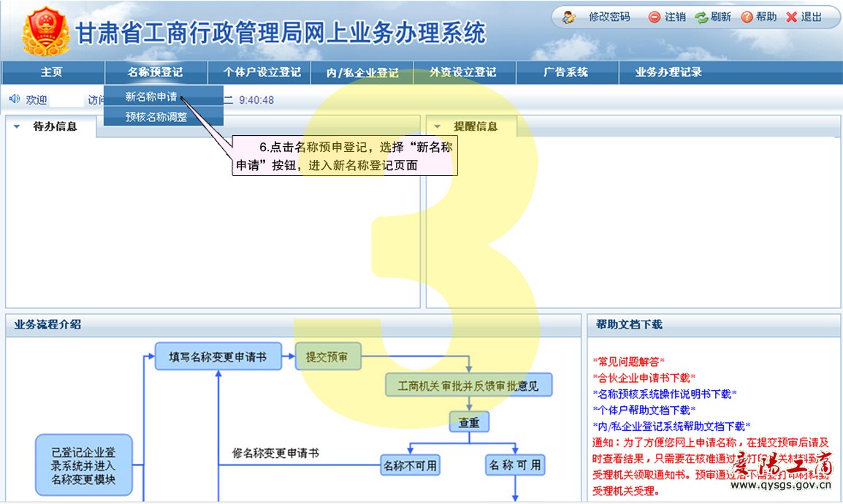Click the 提交预审 flowchart box
This screenshot has width=843, height=504.
point(327,357)
